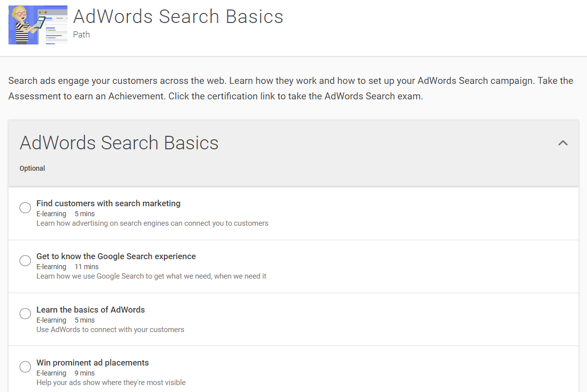This screenshot has height=392, width=587.
Task: Click the Path label under the title
Action: coord(81,34)
